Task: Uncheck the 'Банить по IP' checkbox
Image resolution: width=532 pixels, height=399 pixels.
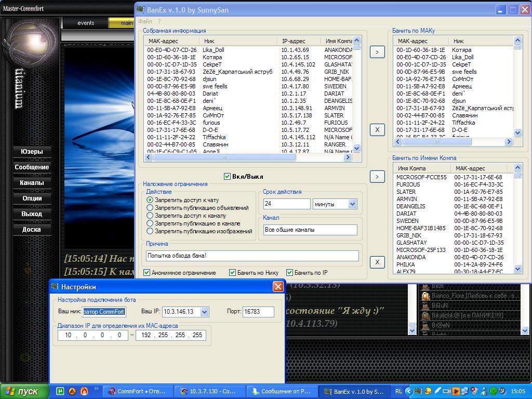Action: (289, 273)
